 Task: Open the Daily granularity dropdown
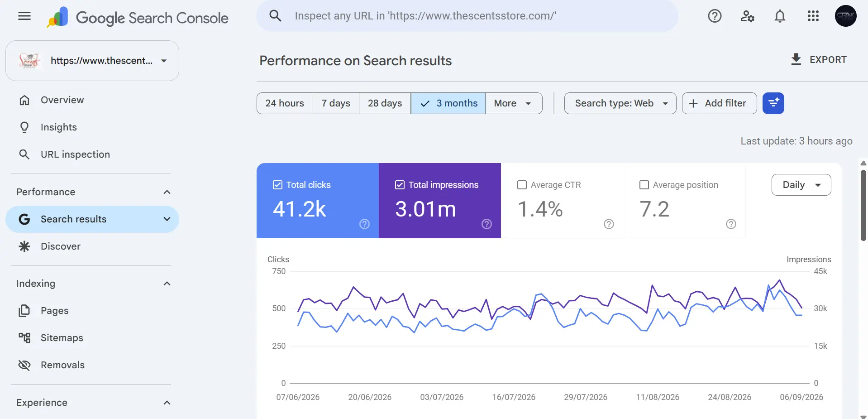pos(801,185)
